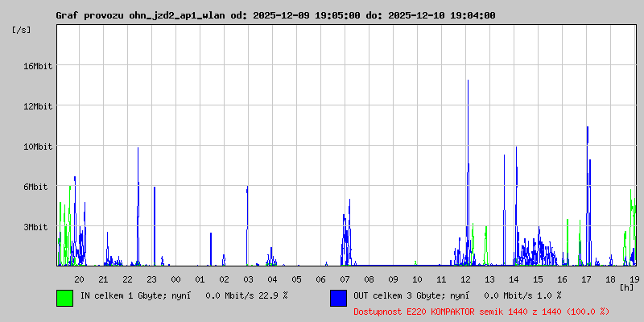Screen dimensions: 644x322
Task: Click hour label 20 on x-axis
Action: point(79,279)
